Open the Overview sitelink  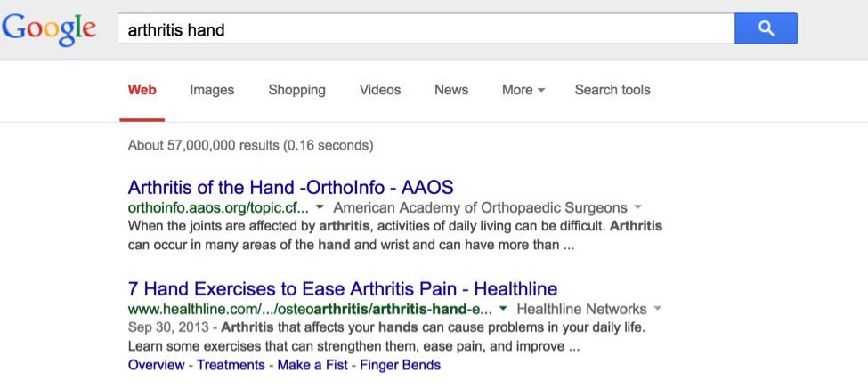[x=156, y=365]
